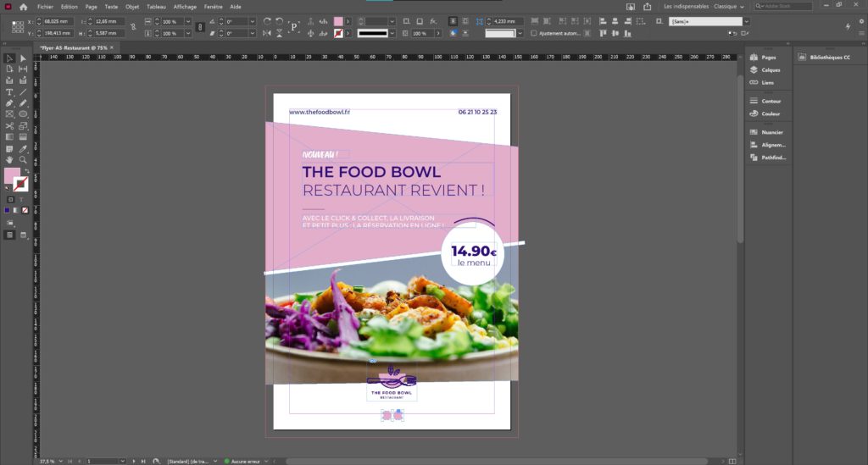
Task: Click the share document icon
Action: point(647,7)
